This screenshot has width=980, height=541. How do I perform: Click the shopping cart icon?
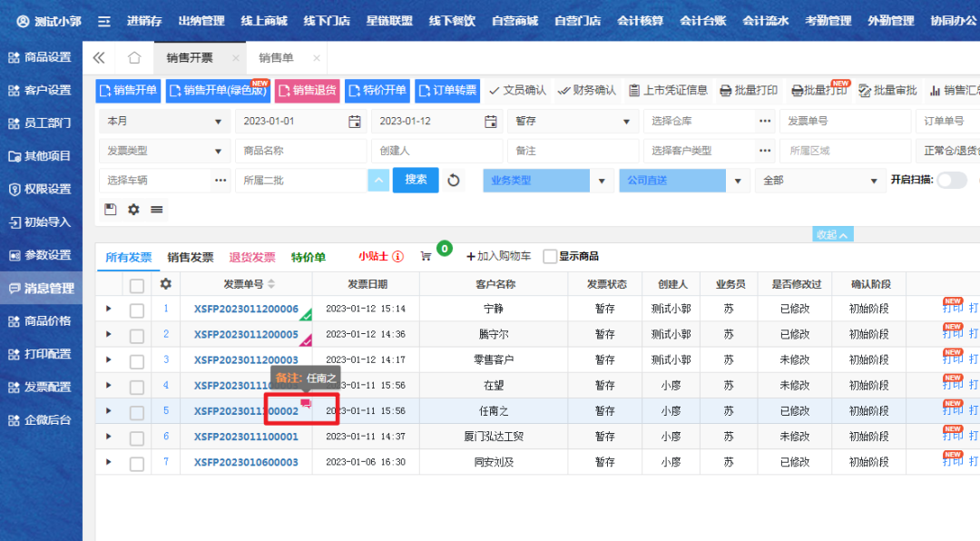tap(426, 257)
